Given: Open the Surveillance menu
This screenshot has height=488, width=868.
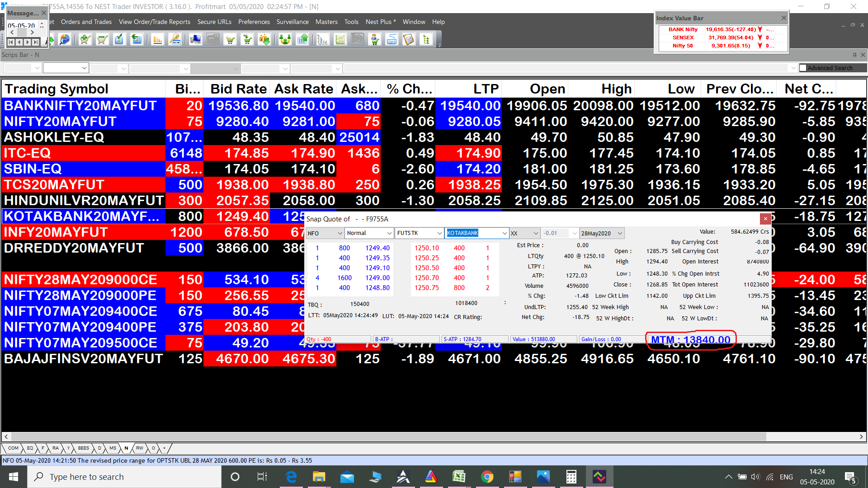Looking at the screenshot, I should tap(292, 22).
